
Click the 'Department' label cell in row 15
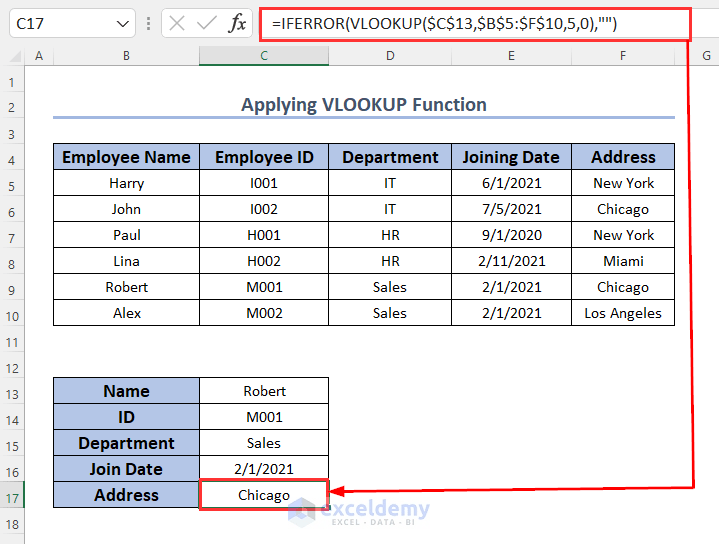click(126, 443)
